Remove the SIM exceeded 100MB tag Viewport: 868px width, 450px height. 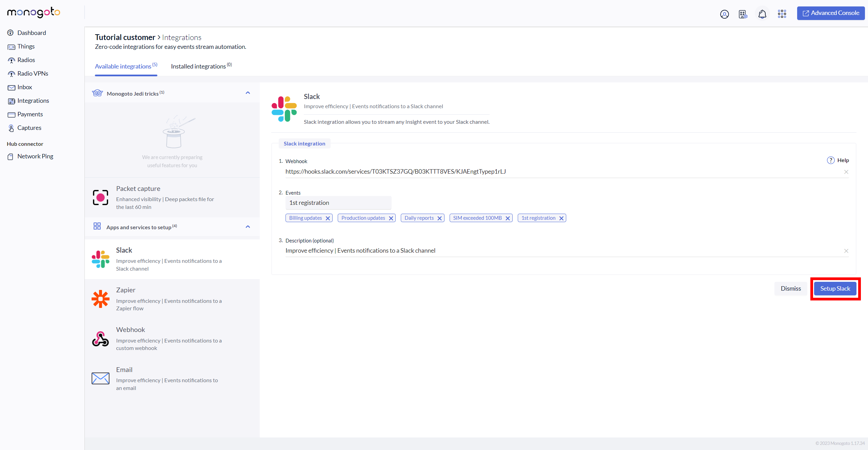(x=508, y=218)
